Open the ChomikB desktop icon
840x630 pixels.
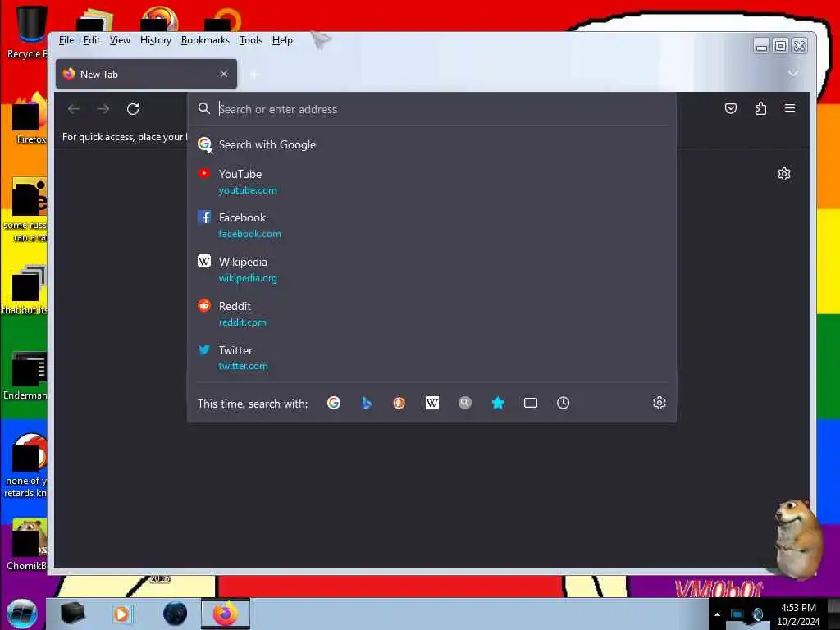(27, 545)
